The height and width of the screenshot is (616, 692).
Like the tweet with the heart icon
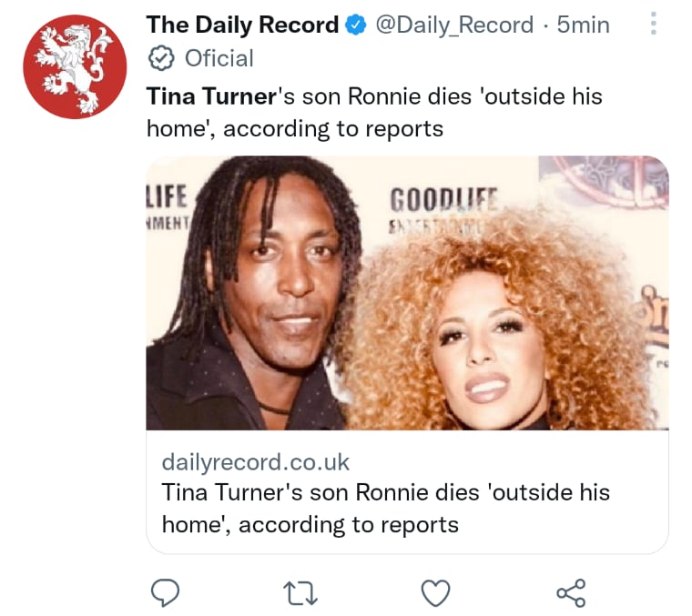tap(436, 592)
